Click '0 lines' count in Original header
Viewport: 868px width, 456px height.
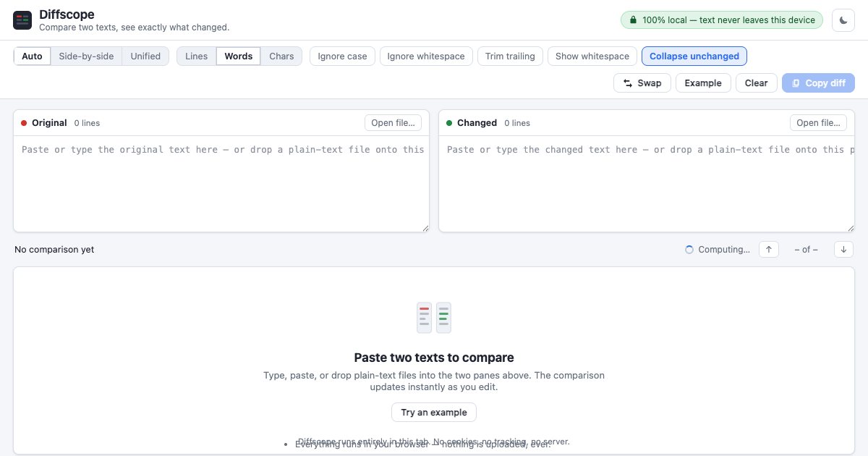(87, 123)
